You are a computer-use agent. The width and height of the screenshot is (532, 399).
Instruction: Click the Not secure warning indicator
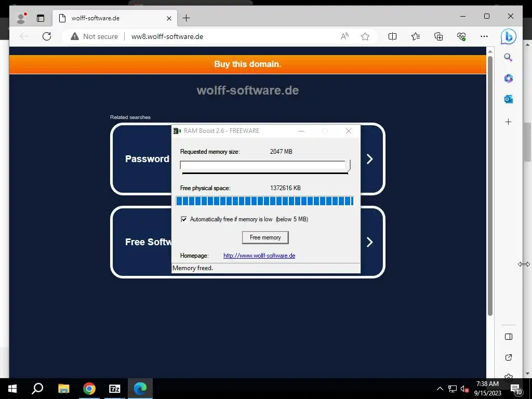tap(95, 36)
